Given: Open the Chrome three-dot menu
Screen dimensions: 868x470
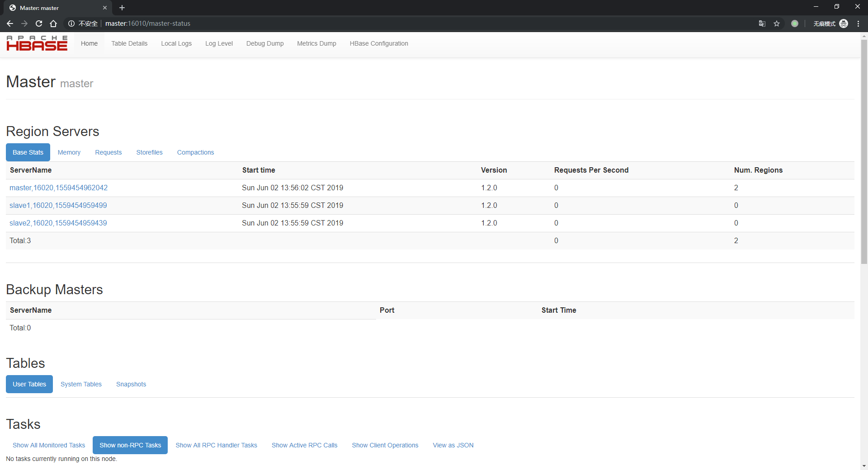Looking at the screenshot, I should (858, 23).
